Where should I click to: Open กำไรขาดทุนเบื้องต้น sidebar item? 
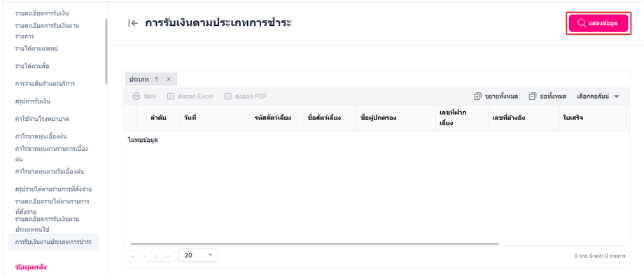(41, 136)
